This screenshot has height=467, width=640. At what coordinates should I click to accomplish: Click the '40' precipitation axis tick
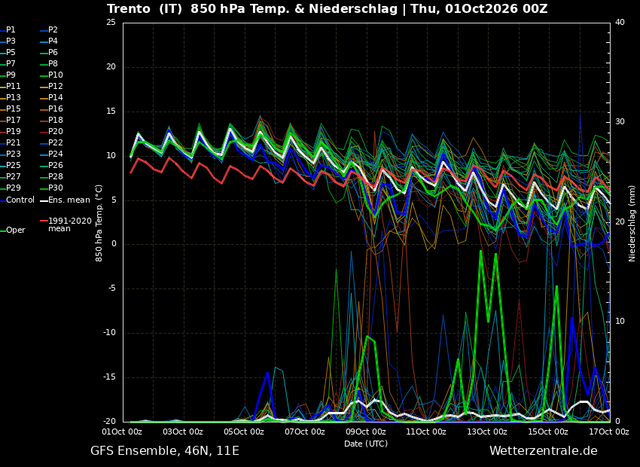pyautogui.click(x=620, y=22)
